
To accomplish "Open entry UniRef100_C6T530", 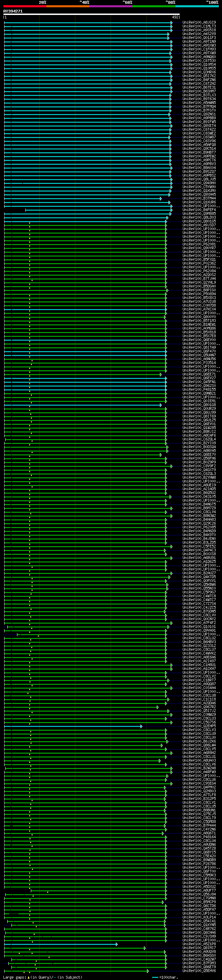I will coord(199,60).
